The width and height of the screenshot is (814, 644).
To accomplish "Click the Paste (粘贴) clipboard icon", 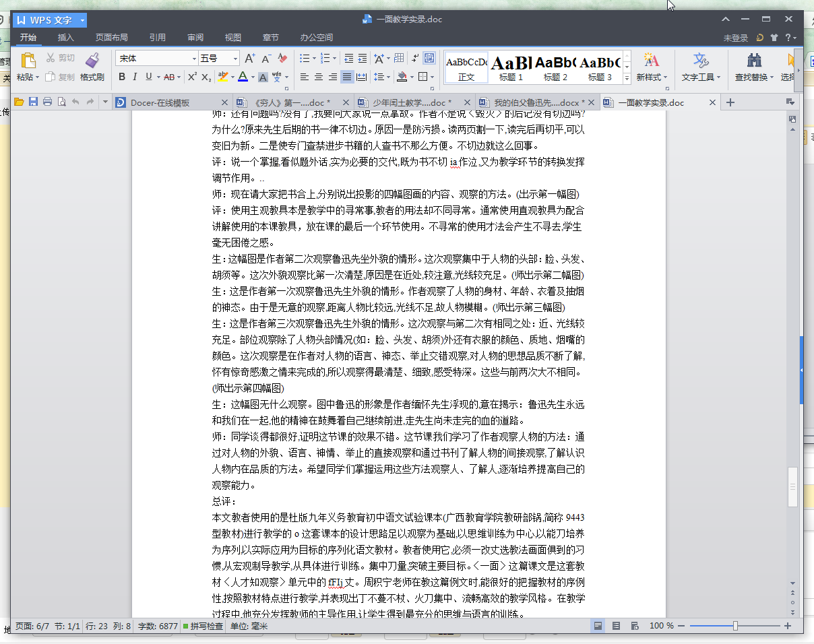I will (28, 60).
